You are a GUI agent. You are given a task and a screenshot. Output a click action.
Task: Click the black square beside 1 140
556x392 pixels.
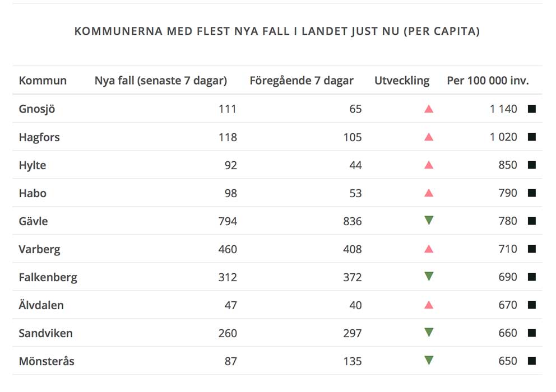pyautogui.click(x=531, y=109)
